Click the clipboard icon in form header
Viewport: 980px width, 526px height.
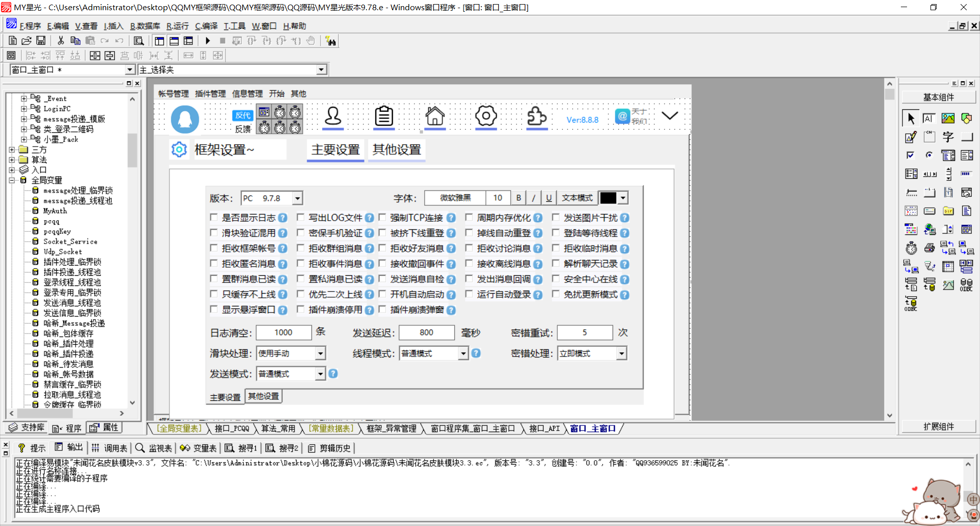coord(384,116)
